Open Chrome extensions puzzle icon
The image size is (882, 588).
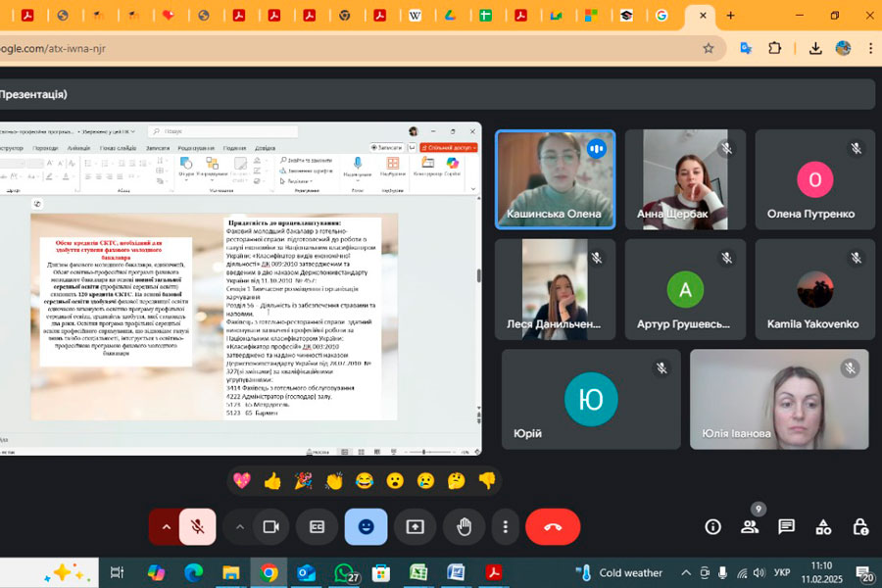tap(774, 48)
